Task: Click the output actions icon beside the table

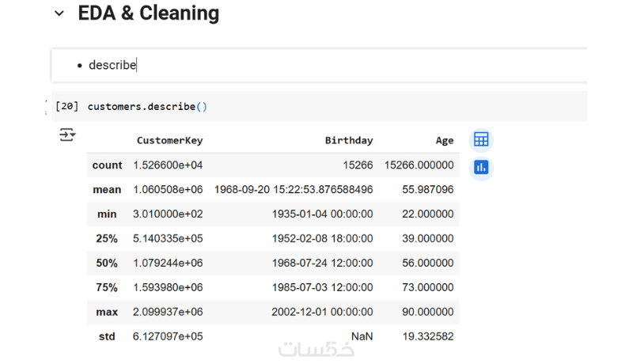Action: click(x=67, y=135)
